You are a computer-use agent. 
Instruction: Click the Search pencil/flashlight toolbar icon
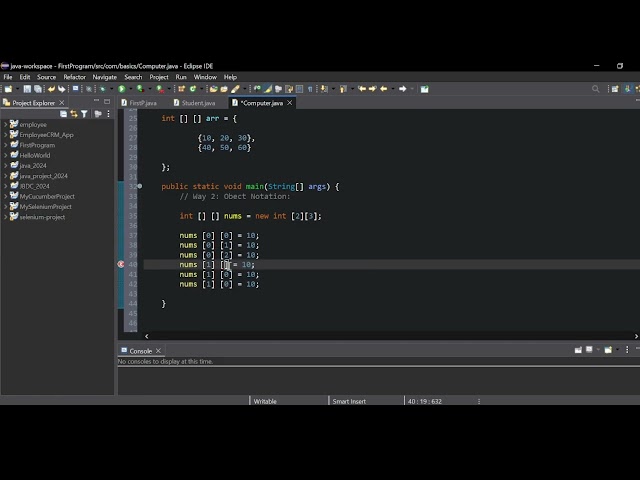(236, 89)
